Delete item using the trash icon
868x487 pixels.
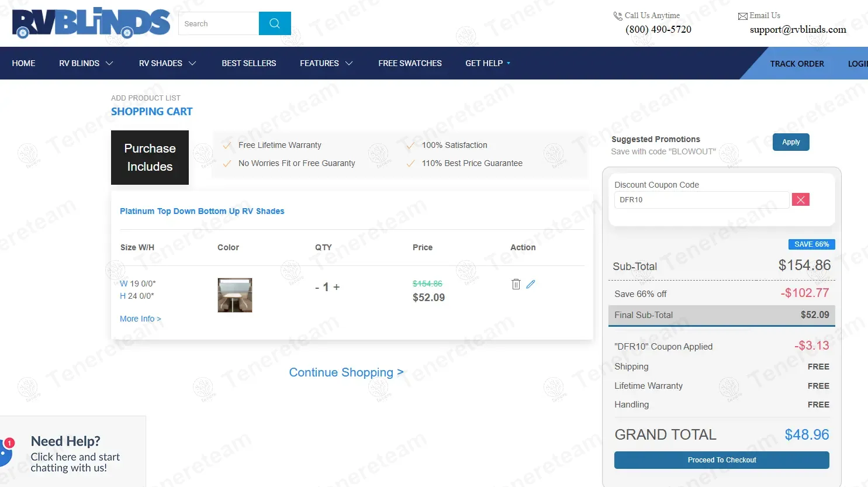[516, 284]
